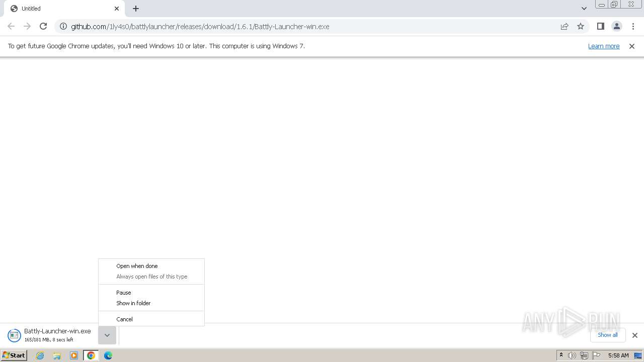Bookmark this tab with the star icon

[x=581, y=26]
